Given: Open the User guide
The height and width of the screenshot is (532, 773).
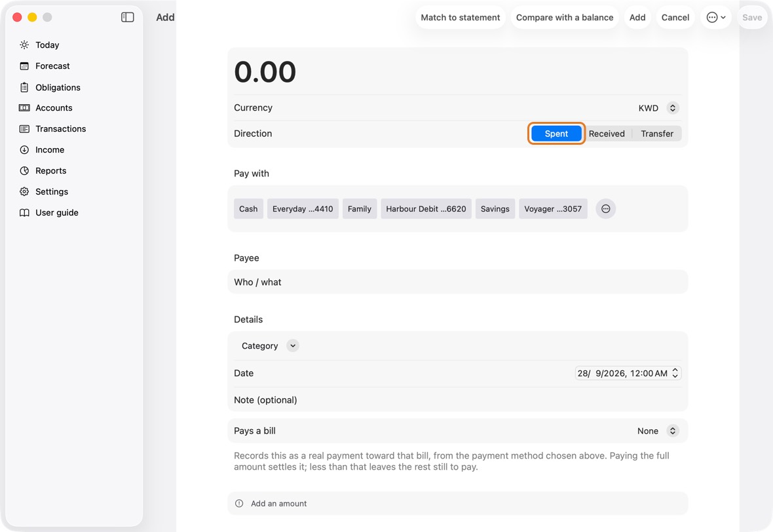Looking at the screenshot, I should pos(57,212).
